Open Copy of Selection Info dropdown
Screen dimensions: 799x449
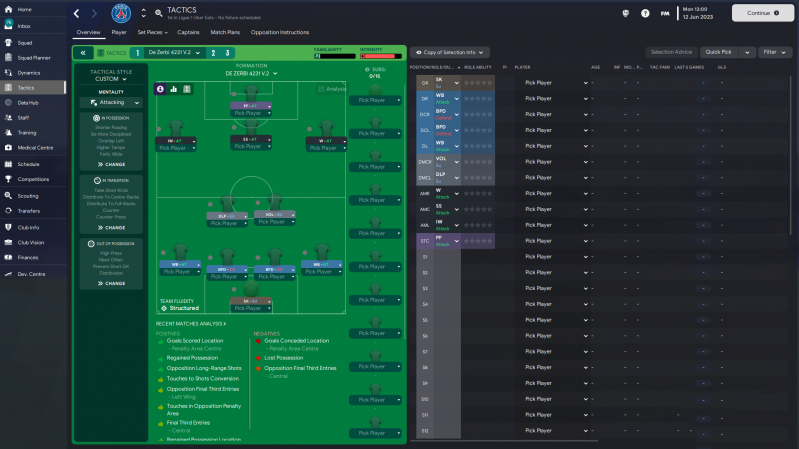pos(450,52)
